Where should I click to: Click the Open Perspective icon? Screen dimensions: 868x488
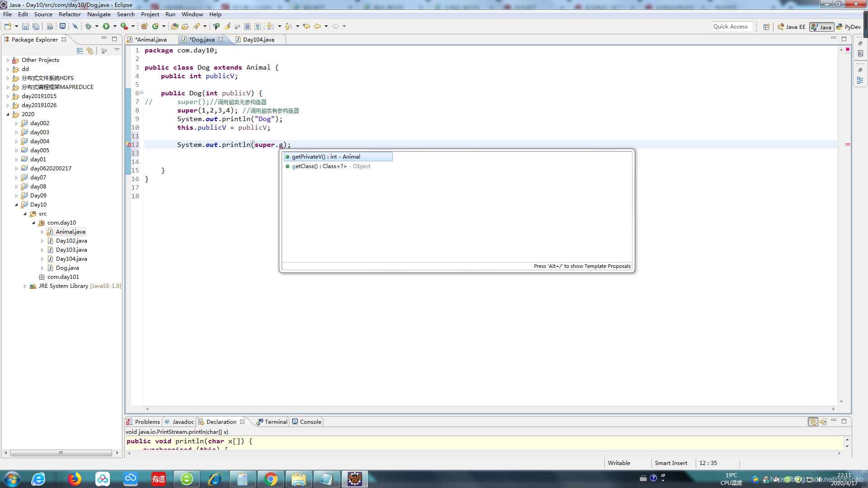[766, 27]
